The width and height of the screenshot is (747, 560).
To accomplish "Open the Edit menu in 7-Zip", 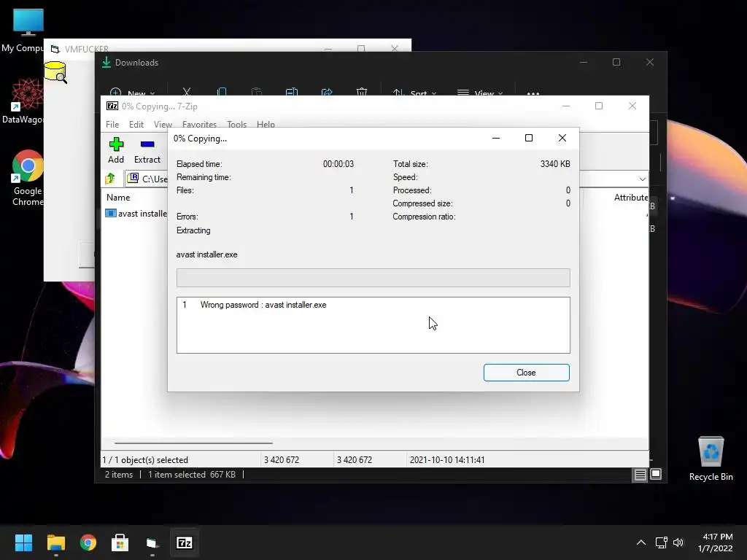I will (x=136, y=124).
